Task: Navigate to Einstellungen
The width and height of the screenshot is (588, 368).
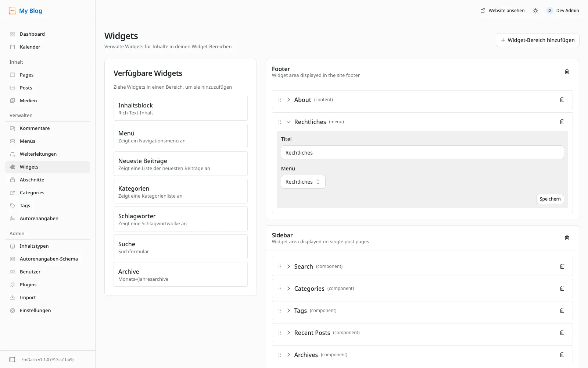Action: coord(48,311)
